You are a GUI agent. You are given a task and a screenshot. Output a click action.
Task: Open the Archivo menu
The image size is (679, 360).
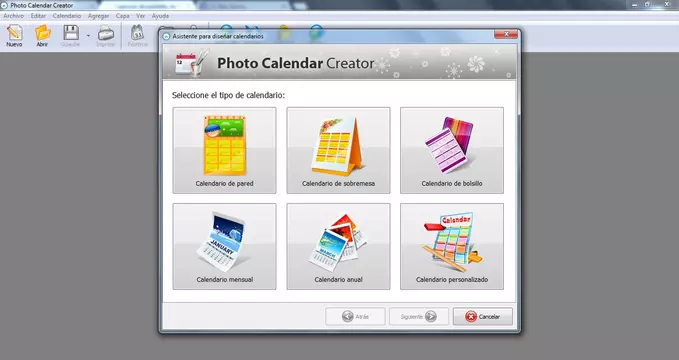[x=13, y=16]
